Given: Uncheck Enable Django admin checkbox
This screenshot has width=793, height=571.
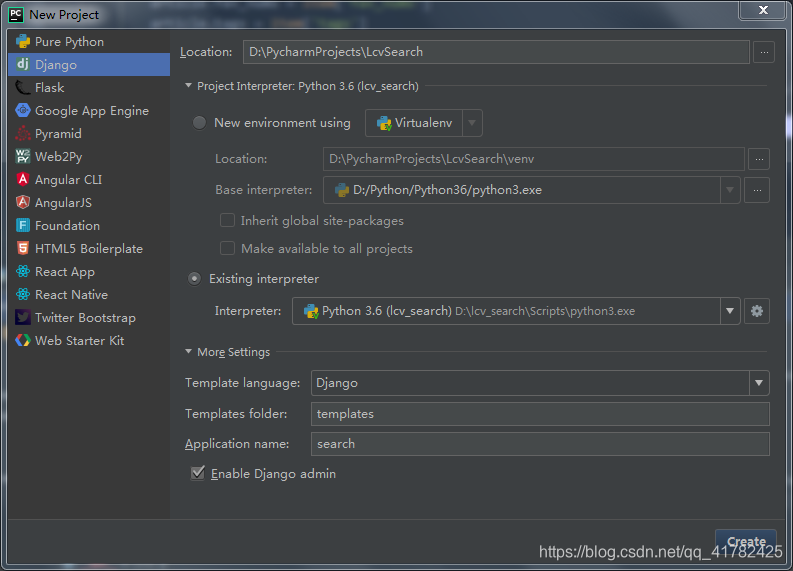Looking at the screenshot, I should [198, 473].
